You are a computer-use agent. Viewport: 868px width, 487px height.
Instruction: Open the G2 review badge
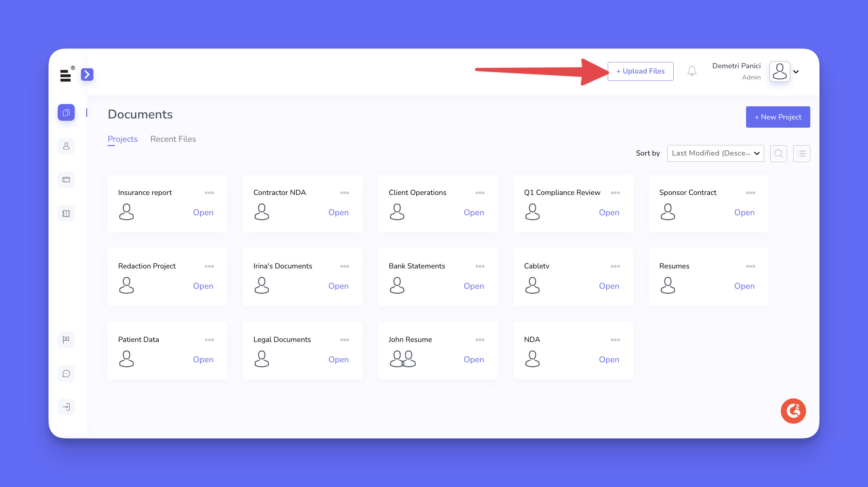click(x=793, y=411)
